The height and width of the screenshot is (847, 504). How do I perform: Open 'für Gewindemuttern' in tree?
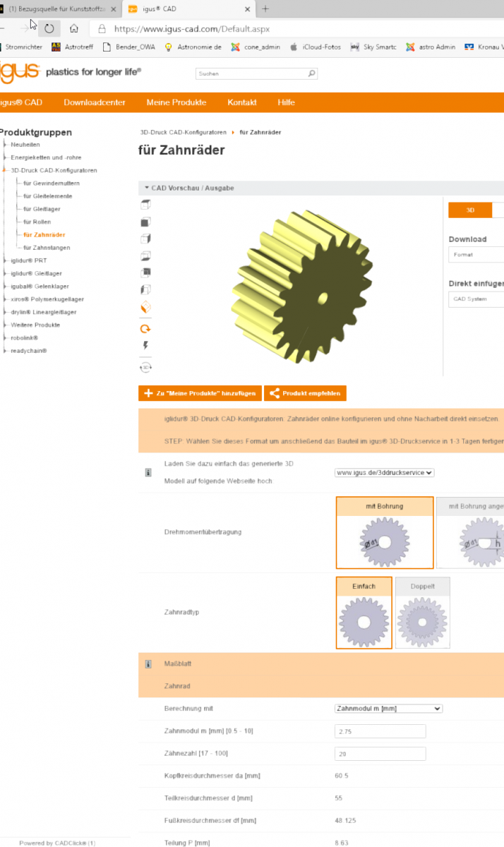click(51, 183)
